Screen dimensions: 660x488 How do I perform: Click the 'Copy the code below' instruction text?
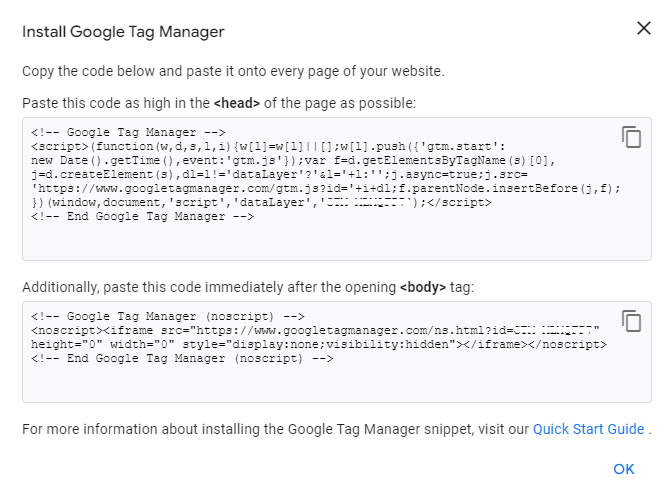(x=233, y=71)
